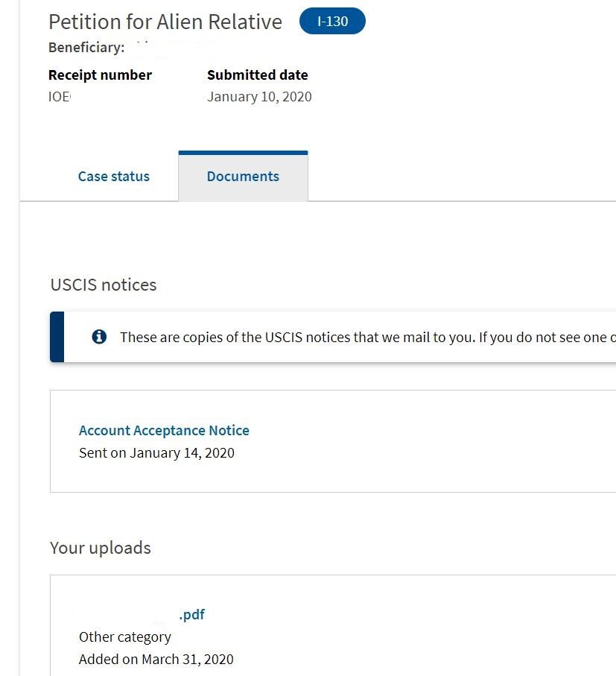
Task: Open the uploaded .pdf file link
Action: [x=191, y=614]
